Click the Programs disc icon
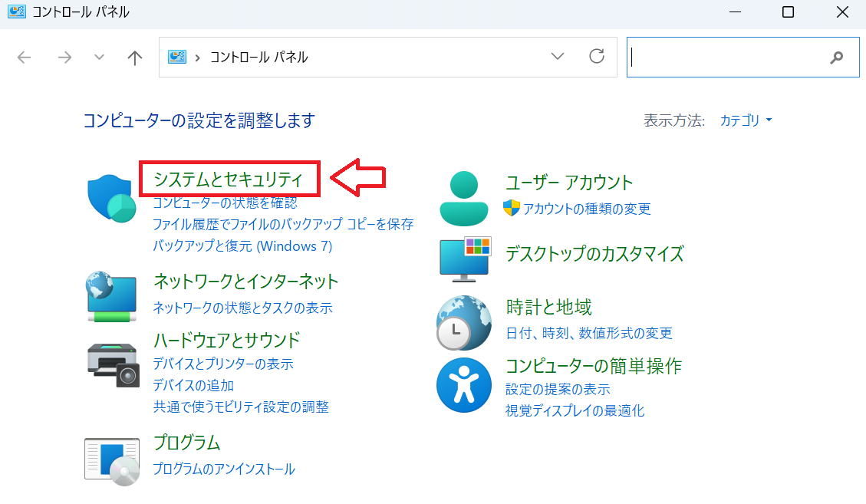This screenshot has height=504, width=866. click(x=112, y=462)
